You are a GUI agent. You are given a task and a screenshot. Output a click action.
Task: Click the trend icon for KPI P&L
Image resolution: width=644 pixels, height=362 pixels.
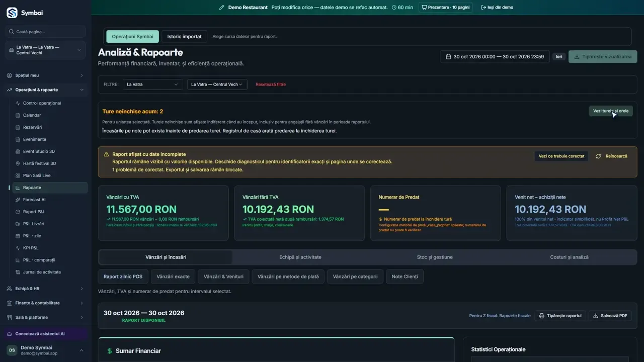coord(18,248)
